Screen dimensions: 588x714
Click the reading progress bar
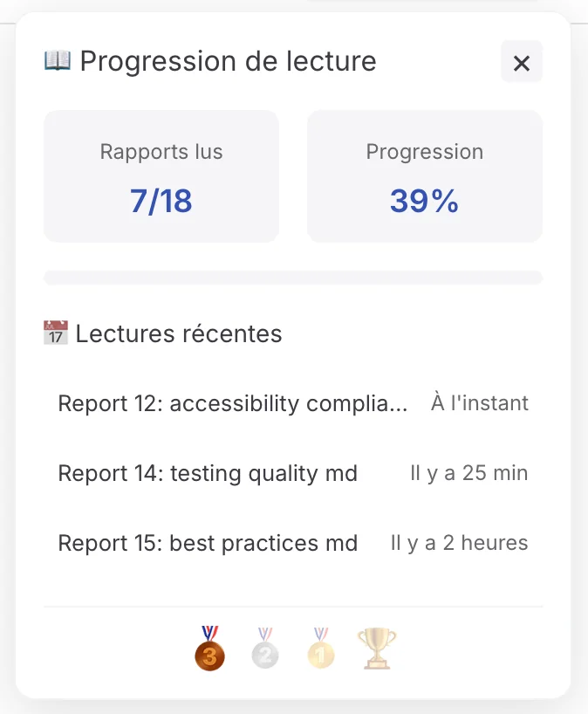(293, 277)
